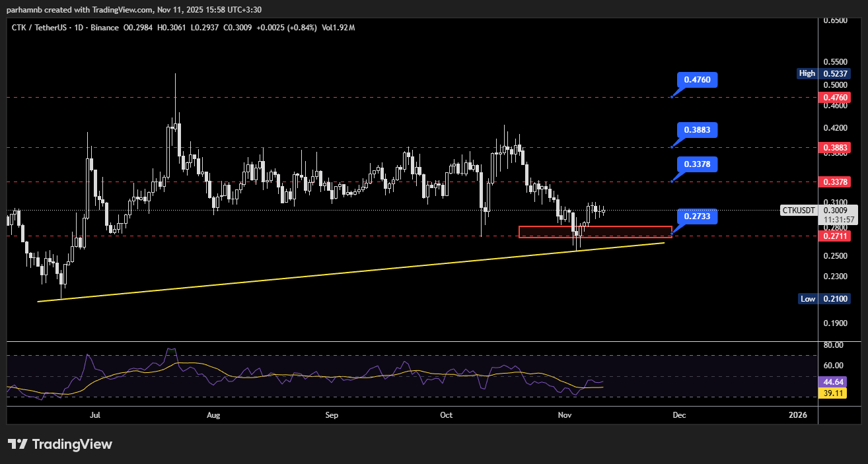Click the 80.00 level on RSI scale
This screenshot has height=464, width=868.
click(834, 345)
